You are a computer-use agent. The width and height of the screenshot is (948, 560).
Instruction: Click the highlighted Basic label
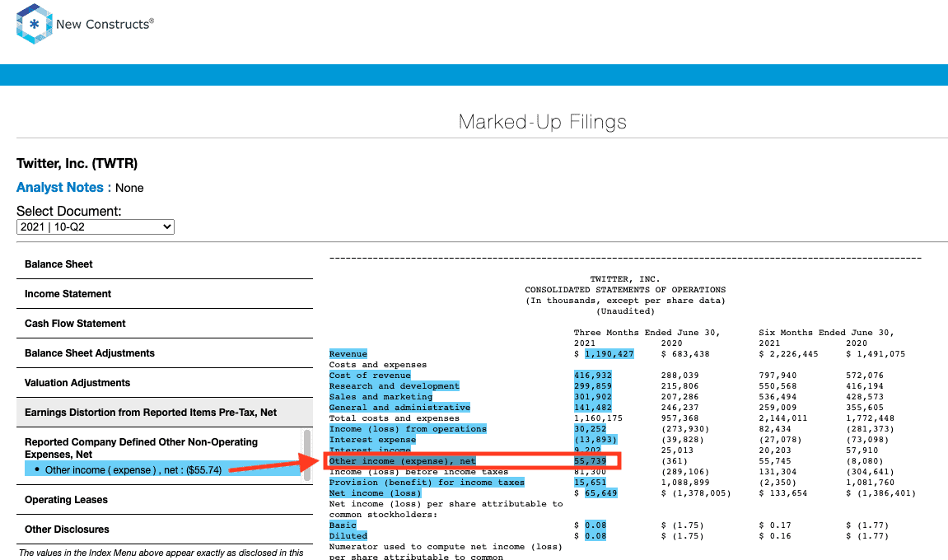point(343,525)
